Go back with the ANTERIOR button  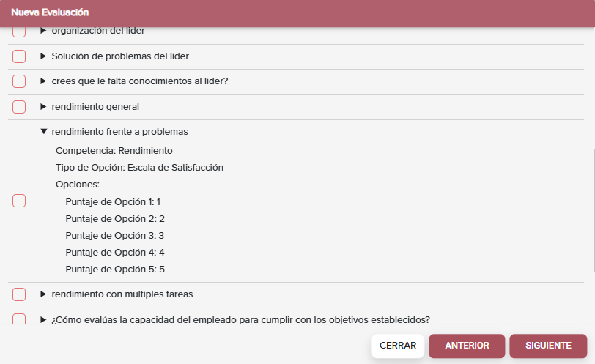click(x=467, y=346)
